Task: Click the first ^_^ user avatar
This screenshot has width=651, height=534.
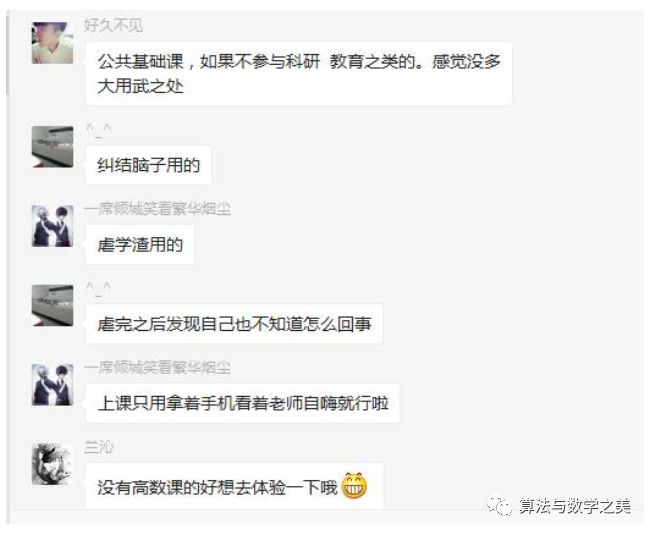Action: click(52, 147)
